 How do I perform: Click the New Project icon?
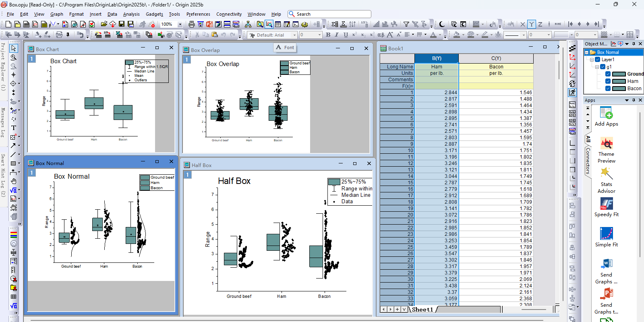point(8,25)
